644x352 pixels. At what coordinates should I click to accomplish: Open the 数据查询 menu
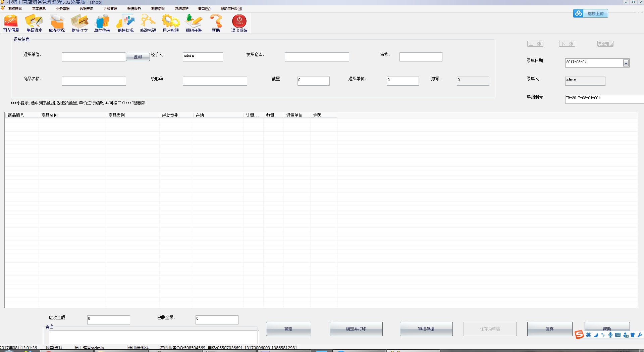click(86, 9)
